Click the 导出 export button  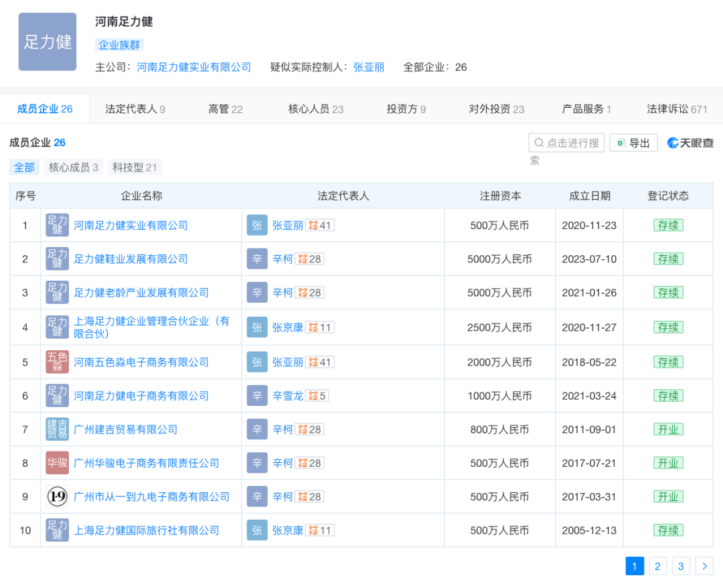point(633,143)
